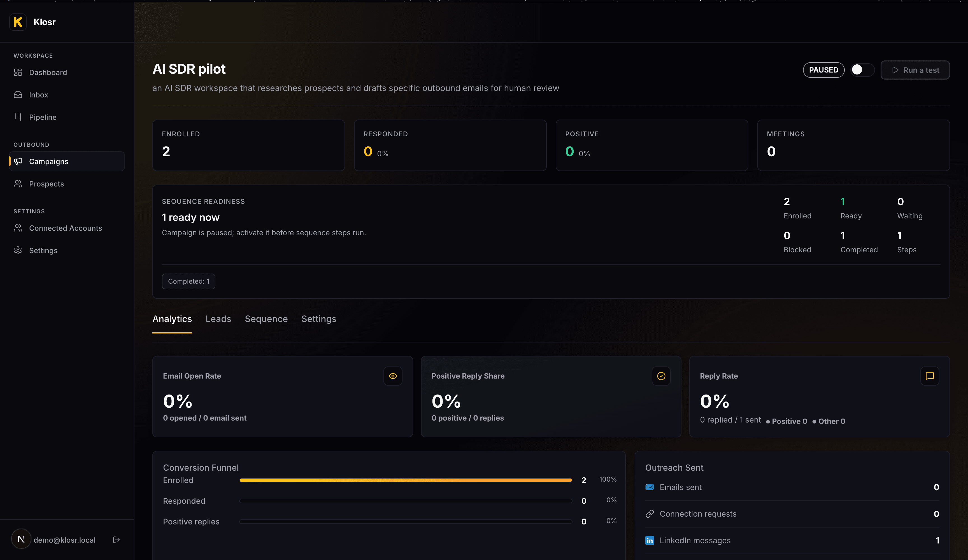Click the MEETINGS stat card
This screenshot has width=968, height=560.
click(853, 145)
